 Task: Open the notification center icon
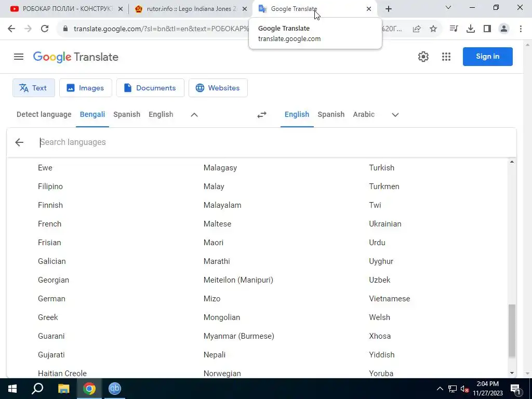point(515,389)
